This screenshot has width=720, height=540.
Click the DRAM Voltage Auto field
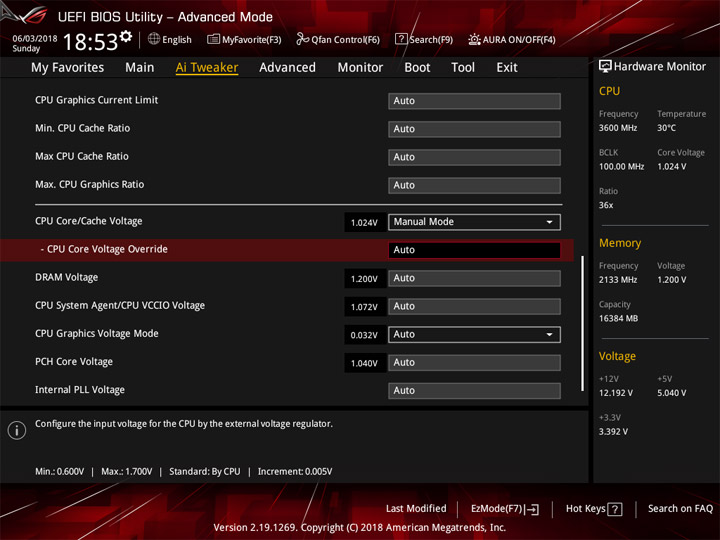(474, 278)
